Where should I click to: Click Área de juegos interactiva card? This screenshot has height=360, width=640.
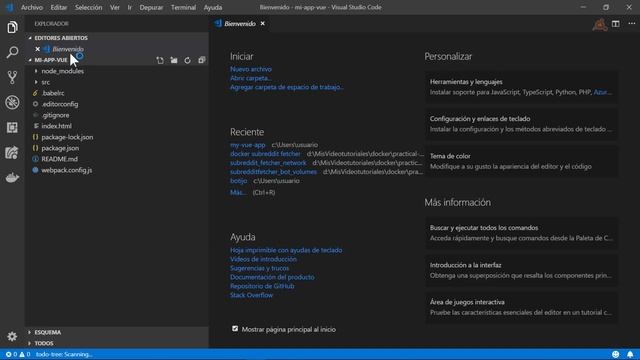[521, 307]
